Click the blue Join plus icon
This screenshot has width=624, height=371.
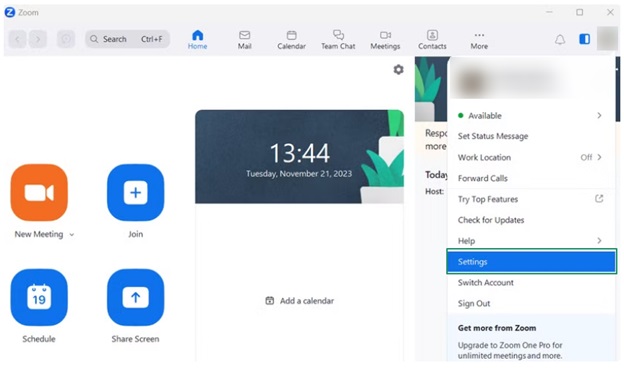[135, 192]
